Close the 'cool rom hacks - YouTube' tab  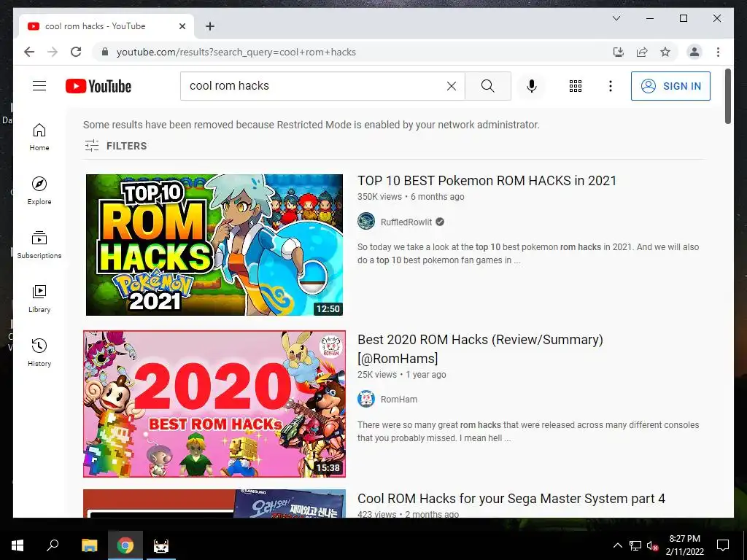(x=182, y=26)
